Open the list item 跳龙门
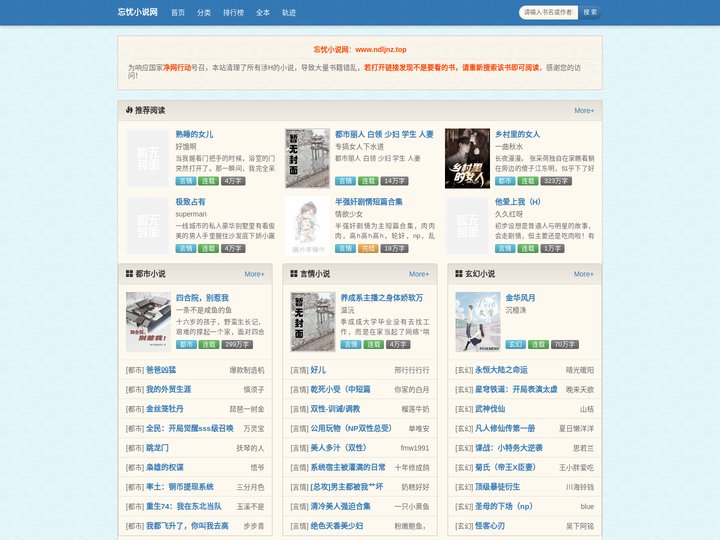Screen dimensions: 720x540 pyautogui.click(x=158, y=448)
